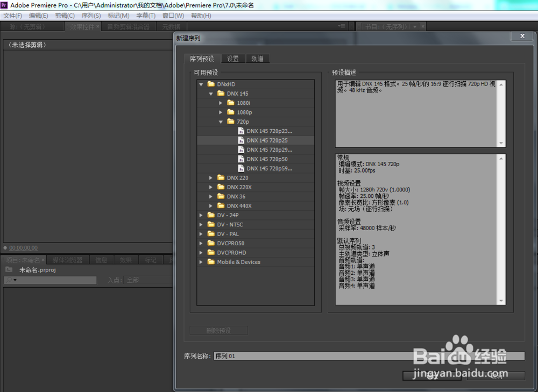Collapse the 720p folder arrow
Screen dimensions: 538x392
(221, 122)
